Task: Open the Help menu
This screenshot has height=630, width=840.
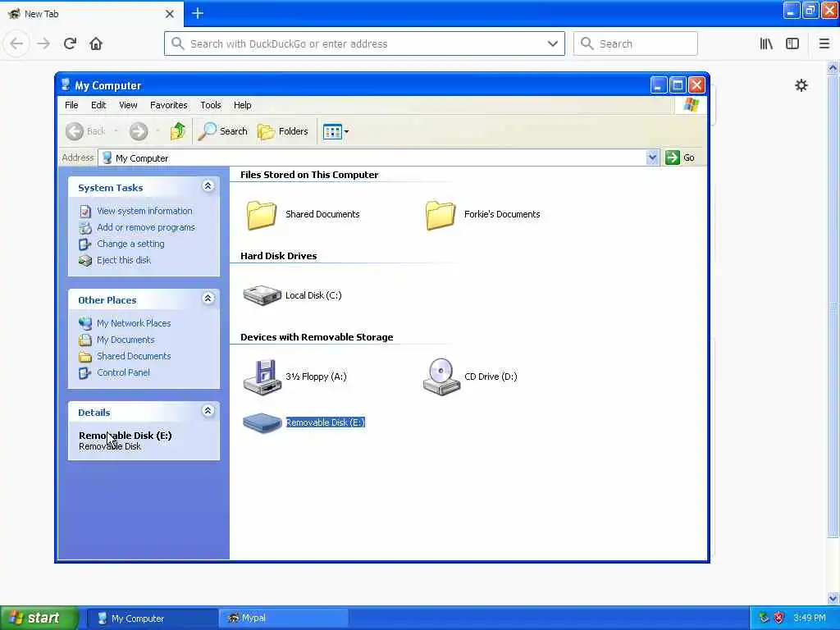Action: pyautogui.click(x=242, y=105)
